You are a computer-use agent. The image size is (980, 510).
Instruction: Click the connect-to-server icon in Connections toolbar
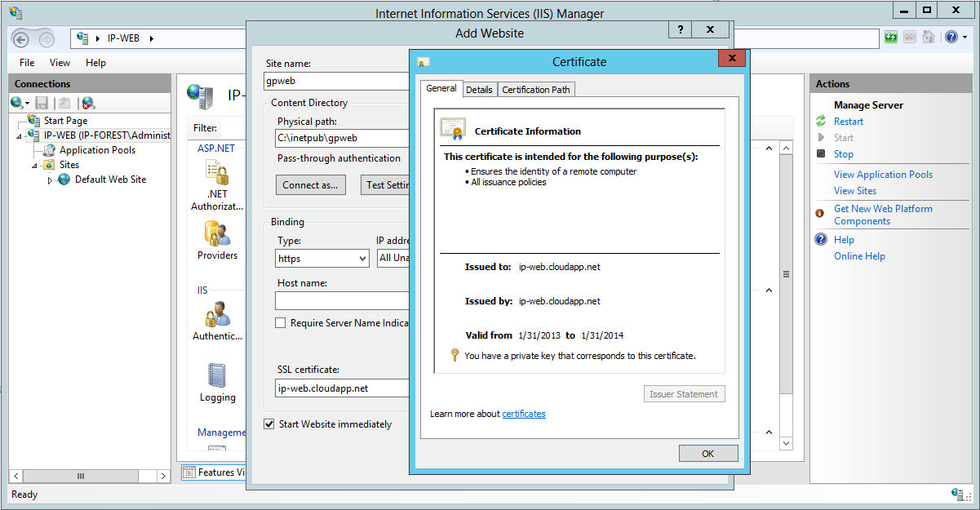pos(16,103)
